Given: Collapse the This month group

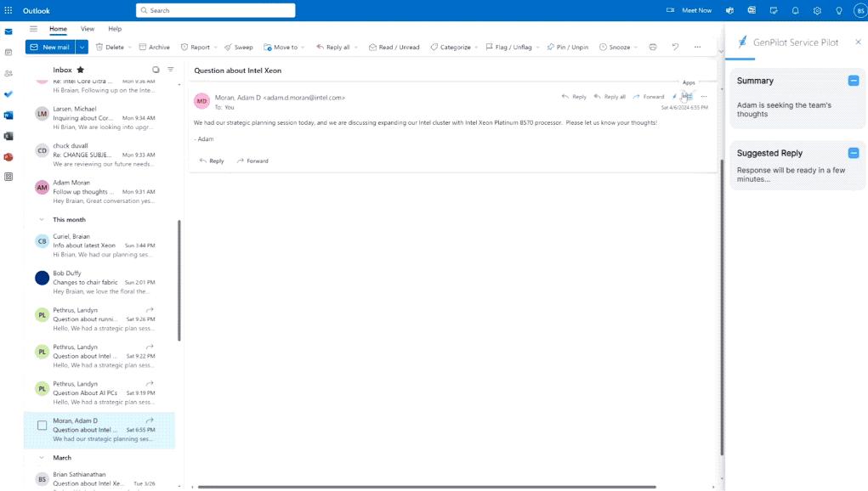Looking at the screenshot, I should pos(42,219).
